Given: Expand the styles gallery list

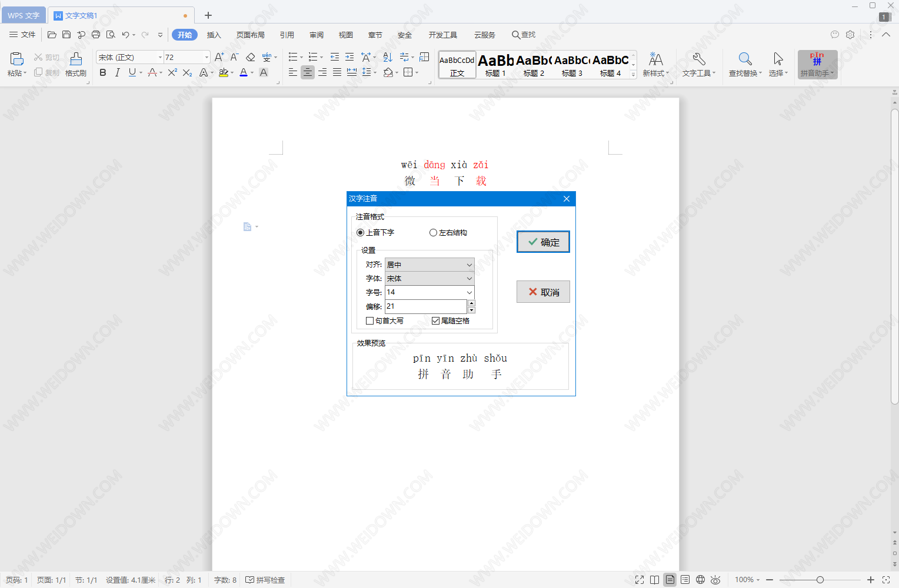Looking at the screenshot, I should point(634,75).
